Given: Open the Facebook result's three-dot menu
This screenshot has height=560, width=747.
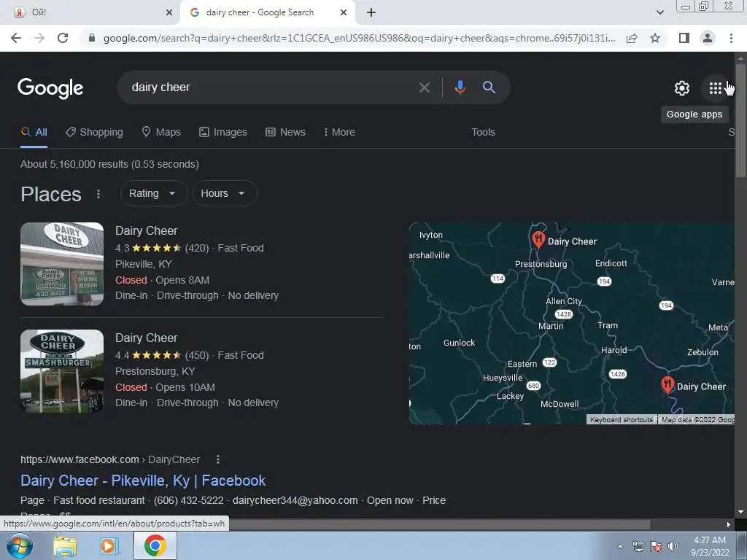Looking at the screenshot, I should (x=218, y=459).
